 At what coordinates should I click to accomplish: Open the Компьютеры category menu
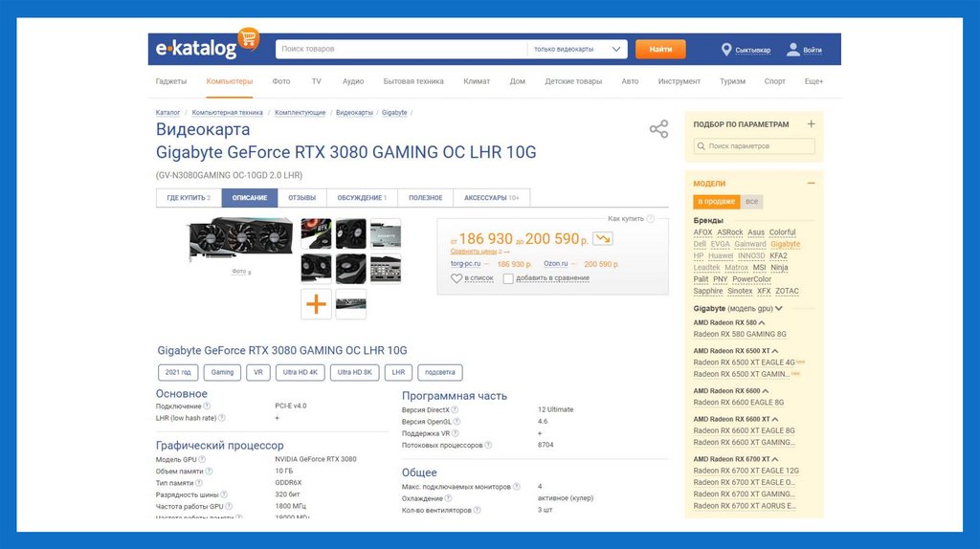click(x=230, y=81)
